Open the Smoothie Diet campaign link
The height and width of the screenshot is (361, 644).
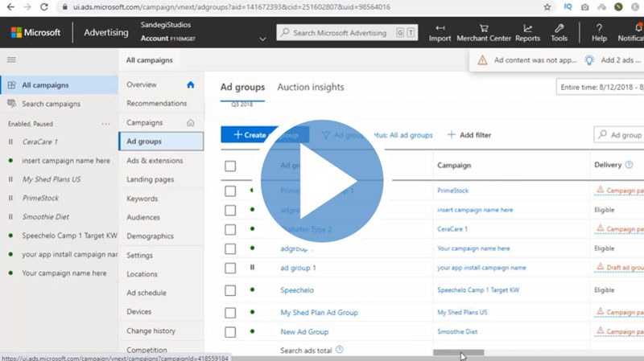457,331
